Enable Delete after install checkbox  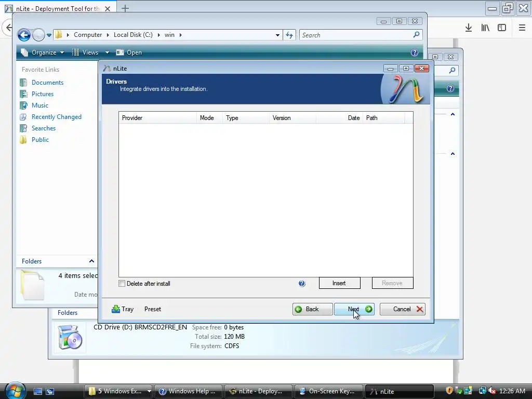122,283
